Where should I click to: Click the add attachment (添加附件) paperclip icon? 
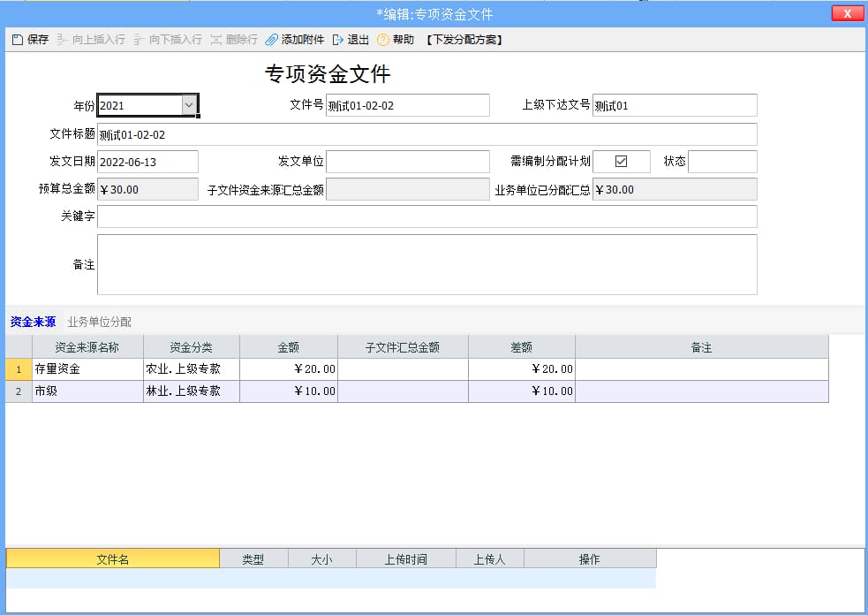pyautogui.click(x=272, y=40)
